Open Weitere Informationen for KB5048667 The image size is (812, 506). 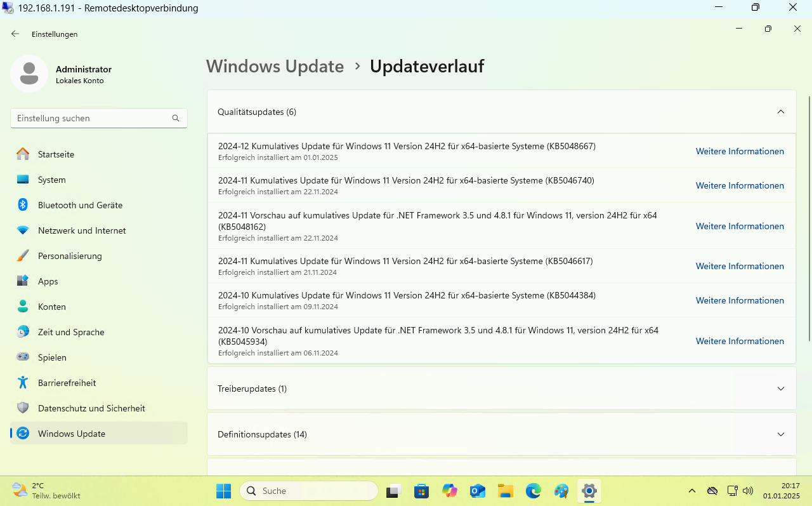pyautogui.click(x=740, y=151)
